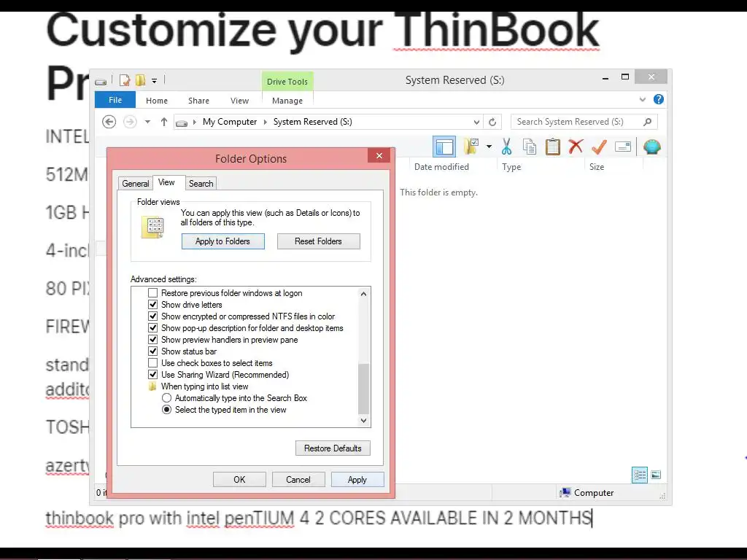
Task: Click Advanced settings scrollbar down arrow
Action: (x=363, y=421)
